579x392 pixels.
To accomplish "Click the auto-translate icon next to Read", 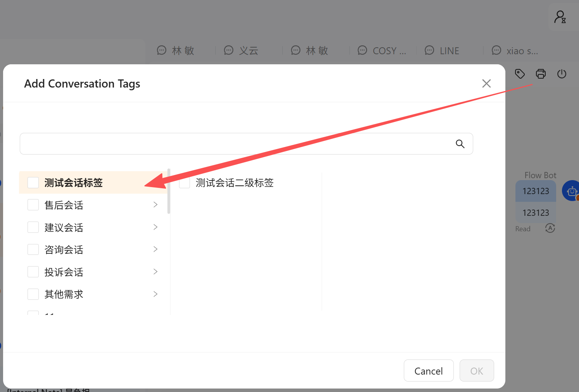I will [x=550, y=228].
